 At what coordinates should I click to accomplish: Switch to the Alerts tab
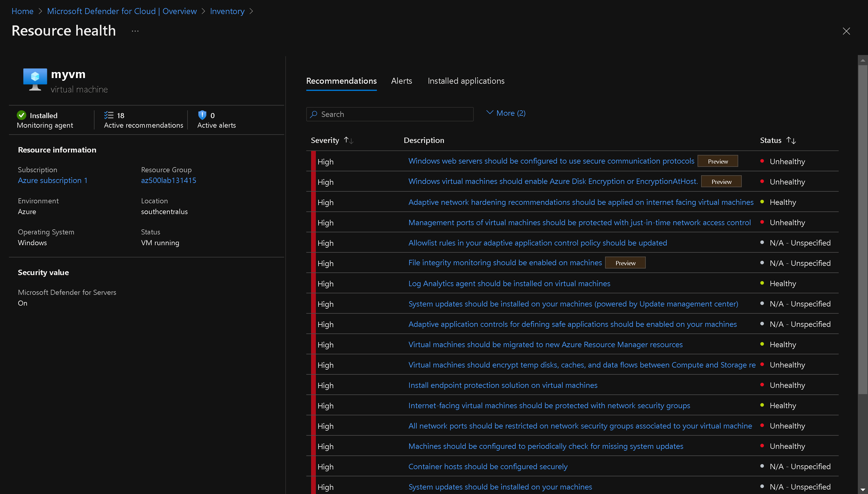401,81
